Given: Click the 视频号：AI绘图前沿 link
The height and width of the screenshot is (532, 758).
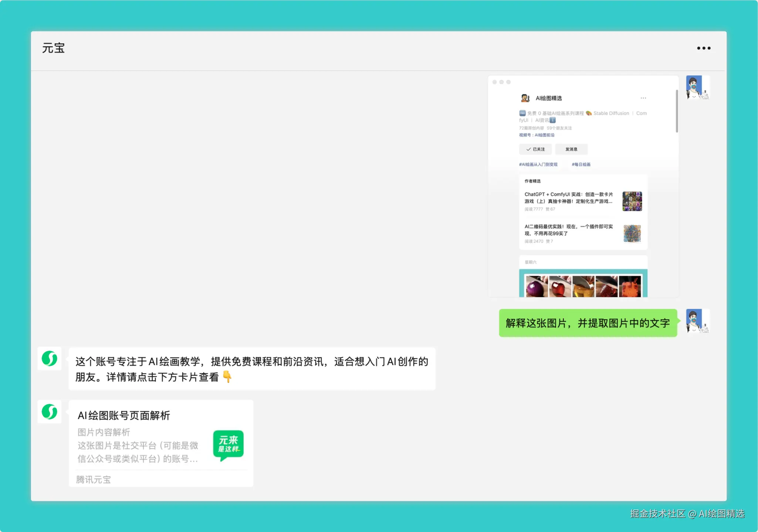Looking at the screenshot, I should pyautogui.click(x=537, y=135).
